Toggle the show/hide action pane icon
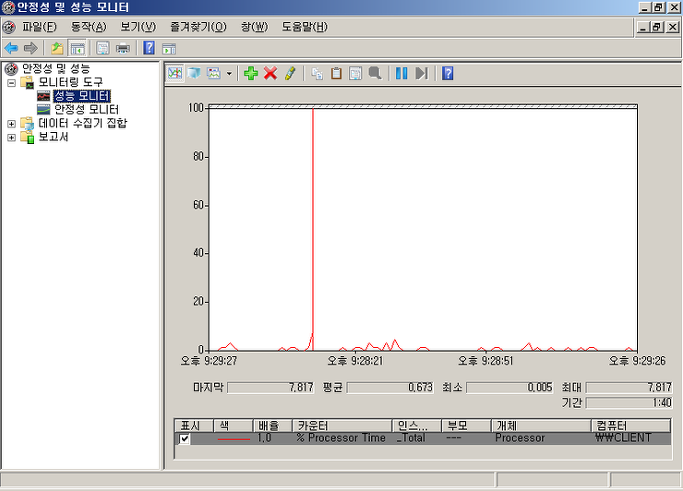 point(169,48)
